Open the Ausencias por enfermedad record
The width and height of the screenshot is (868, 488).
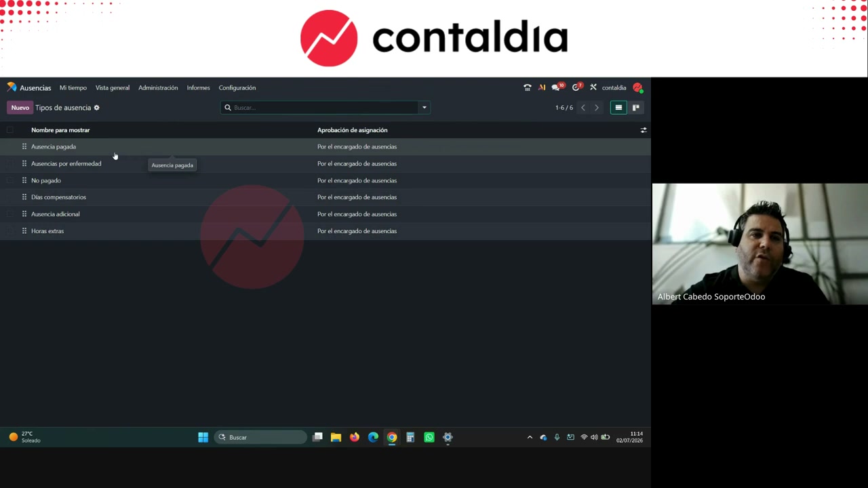tap(66, 163)
